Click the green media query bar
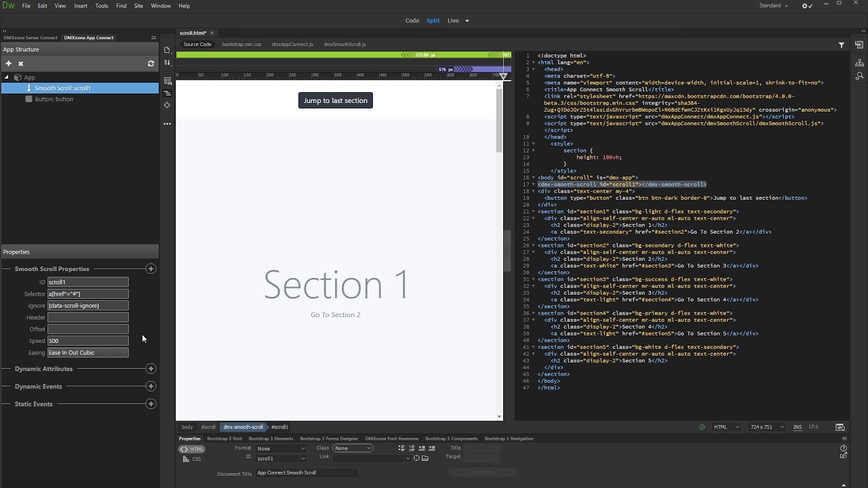This screenshot has height=488, width=868. tap(342, 55)
